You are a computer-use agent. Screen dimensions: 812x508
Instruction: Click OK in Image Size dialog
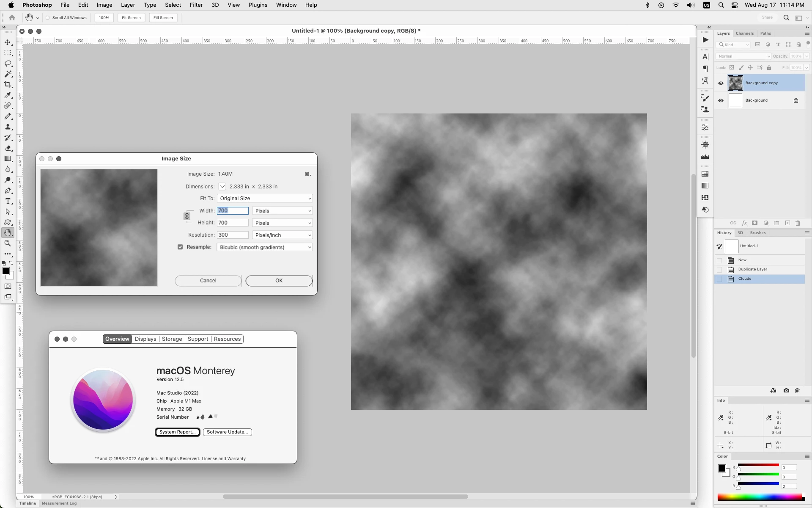point(279,281)
